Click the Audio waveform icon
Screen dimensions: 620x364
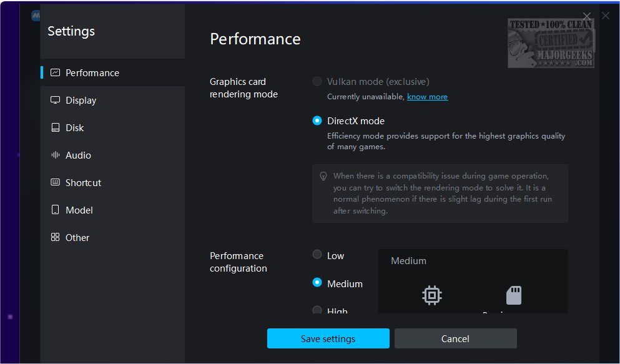[55, 155]
